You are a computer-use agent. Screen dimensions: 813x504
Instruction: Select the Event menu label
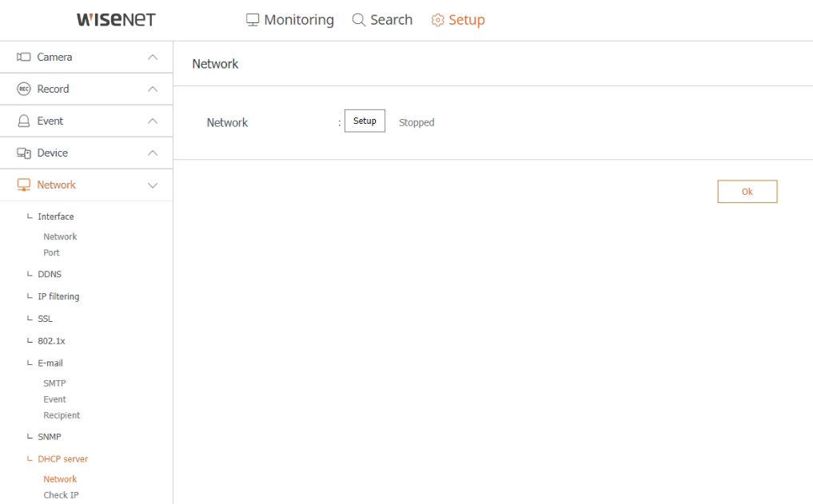point(50,121)
